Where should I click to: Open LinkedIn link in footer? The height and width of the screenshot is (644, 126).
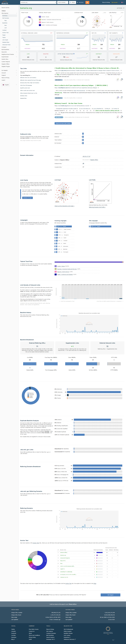(13, 631)
